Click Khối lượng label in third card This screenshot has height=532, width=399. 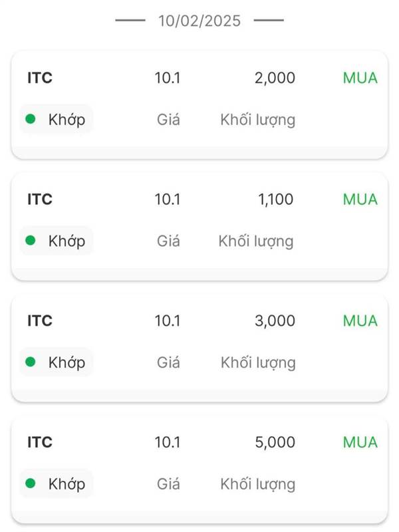(258, 363)
